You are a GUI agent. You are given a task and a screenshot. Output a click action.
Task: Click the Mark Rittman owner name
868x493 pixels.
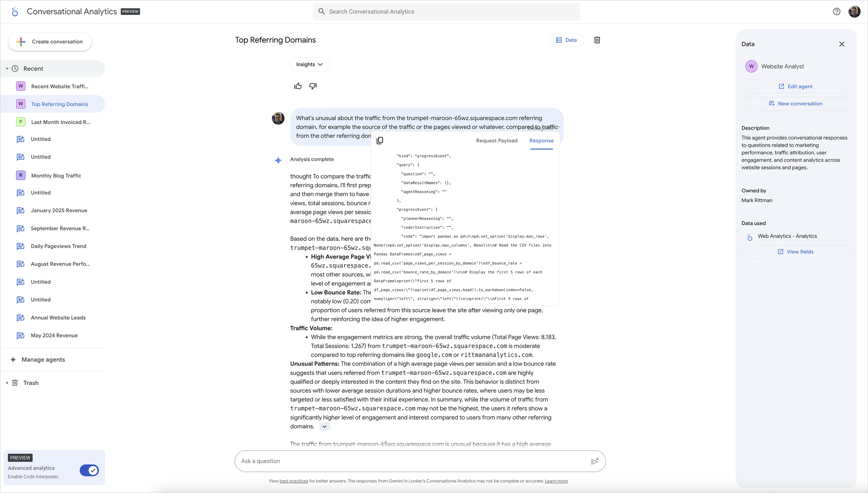pos(757,200)
